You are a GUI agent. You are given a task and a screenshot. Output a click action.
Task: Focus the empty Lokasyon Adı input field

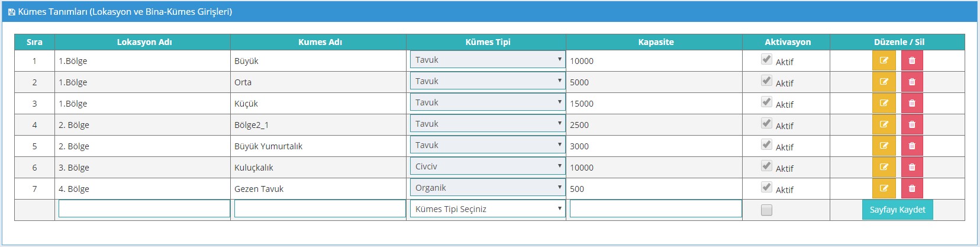tap(144, 208)
